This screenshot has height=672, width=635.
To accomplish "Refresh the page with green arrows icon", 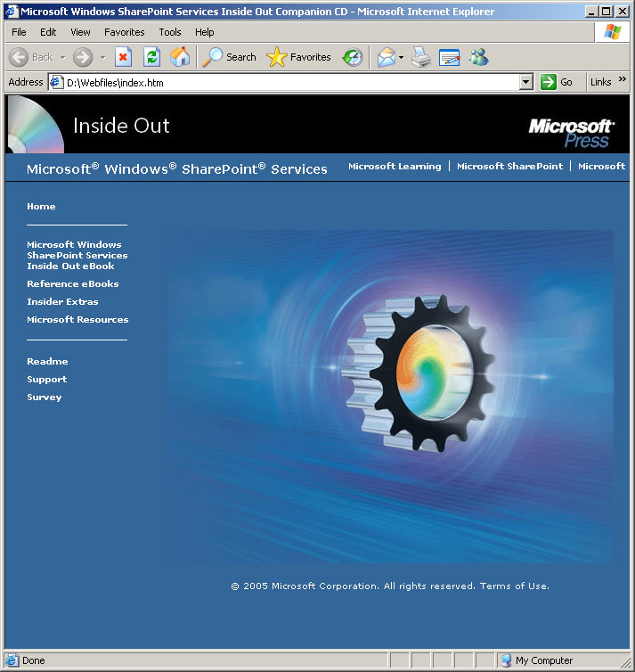I will pos(151,57).
